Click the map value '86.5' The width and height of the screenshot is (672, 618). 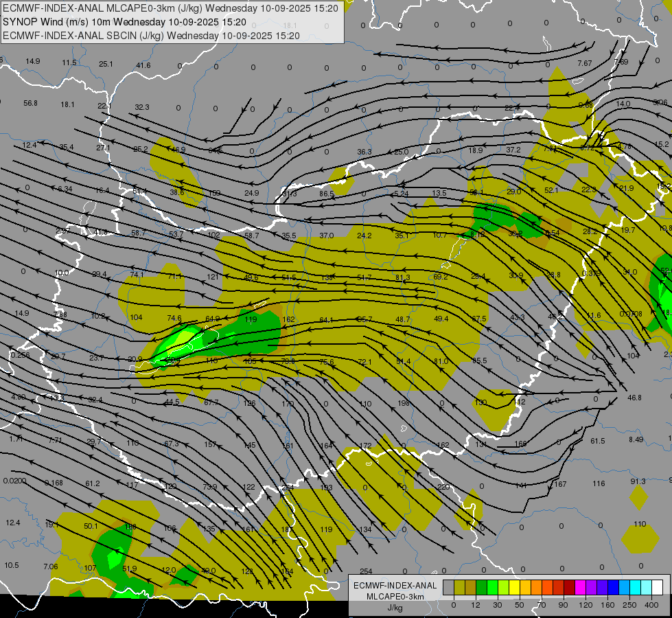pos(327,194)
